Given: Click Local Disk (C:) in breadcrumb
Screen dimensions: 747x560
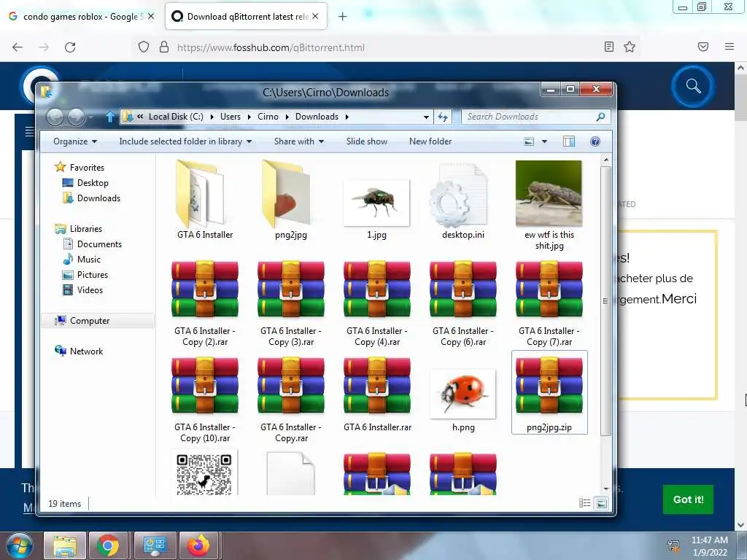Looking at the screenshot, I should (x=176, y=117).
